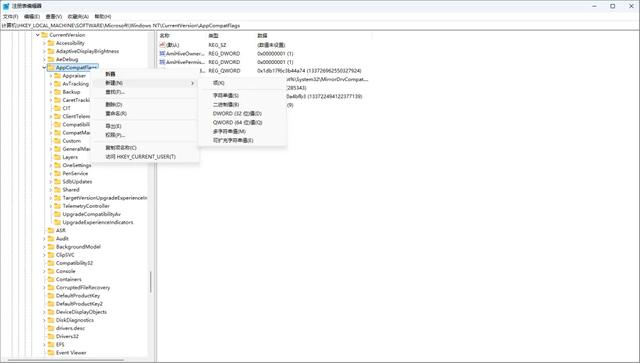This screenshot has height=363, width=640.
Task: Select 多字符串值(M) in the submenu
Action: 242,131
